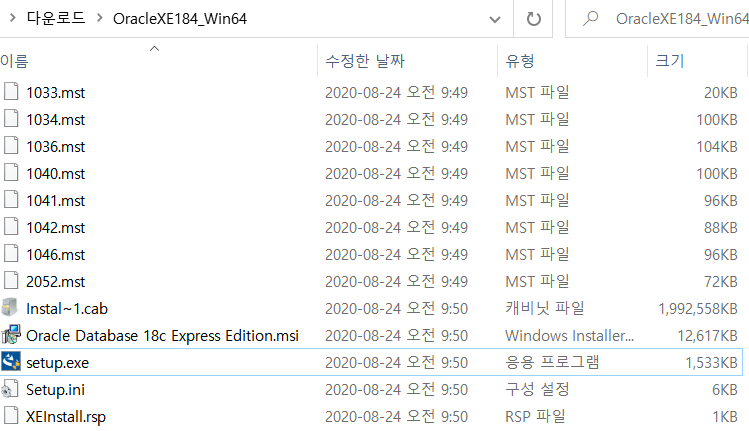Click the magnifier search icon

pos(590,19)
